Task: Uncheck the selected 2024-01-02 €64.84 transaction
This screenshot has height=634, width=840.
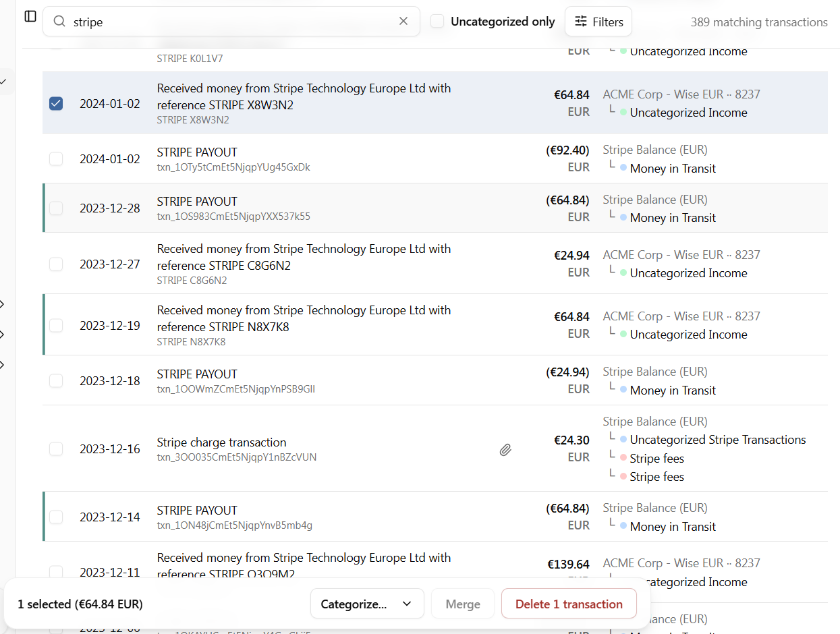Action: coord(56,103)
